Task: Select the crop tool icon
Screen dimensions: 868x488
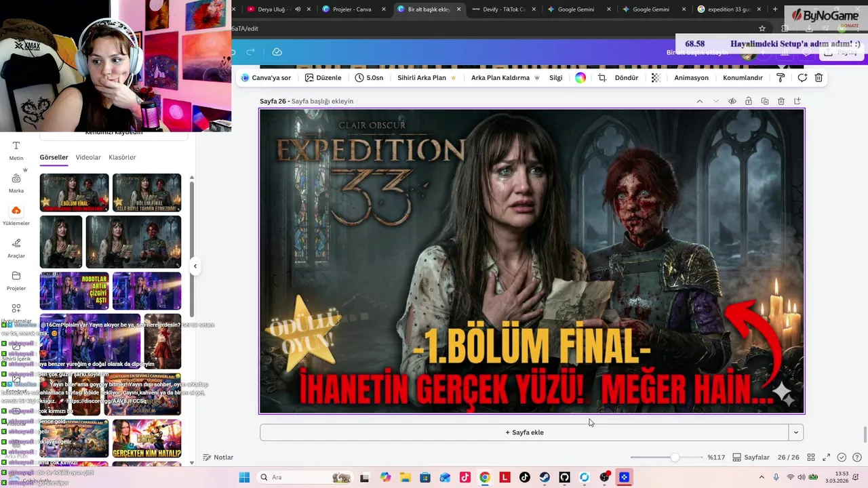Action: point(601,78)
